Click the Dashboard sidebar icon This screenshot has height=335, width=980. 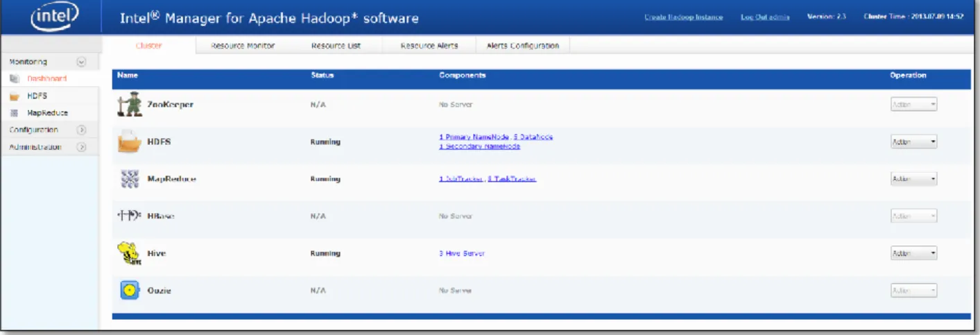coord(15,79)
